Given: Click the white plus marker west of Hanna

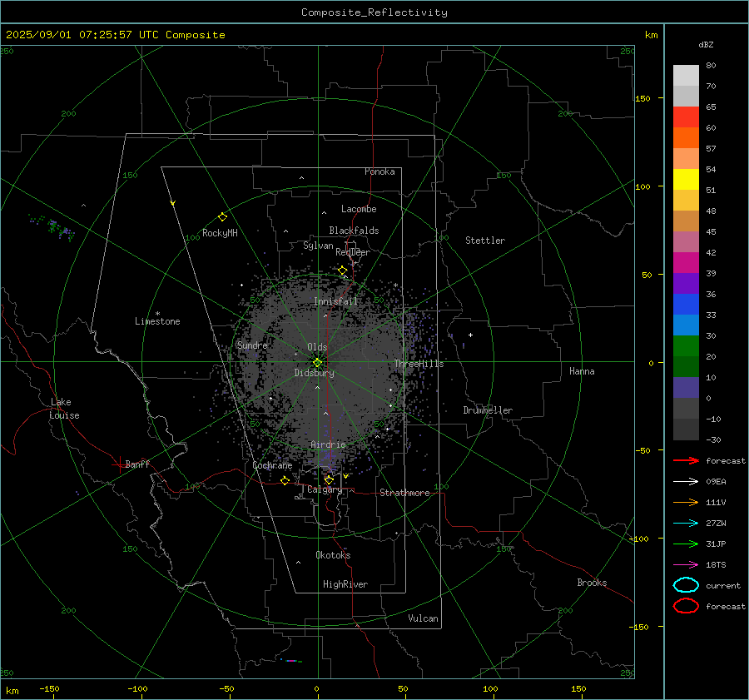Looking at the screenshot, I should coord(470,335).
